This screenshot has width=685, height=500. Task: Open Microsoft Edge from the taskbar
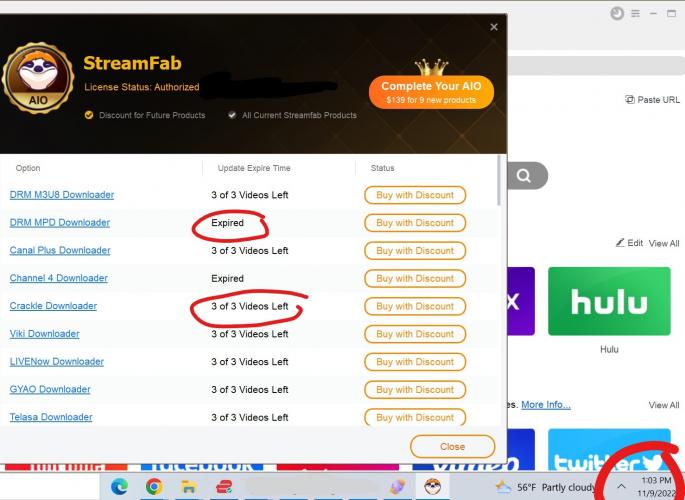(119, 486)
